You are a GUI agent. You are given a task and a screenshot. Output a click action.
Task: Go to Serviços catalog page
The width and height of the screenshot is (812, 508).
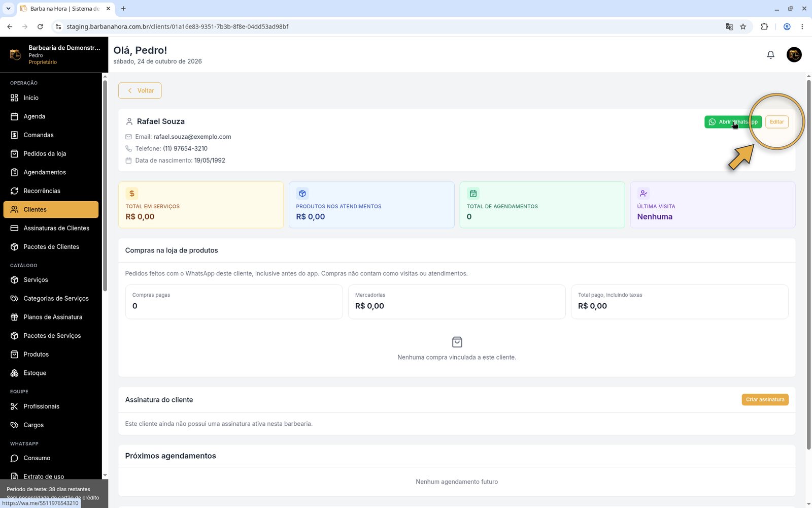pos(51,280)
